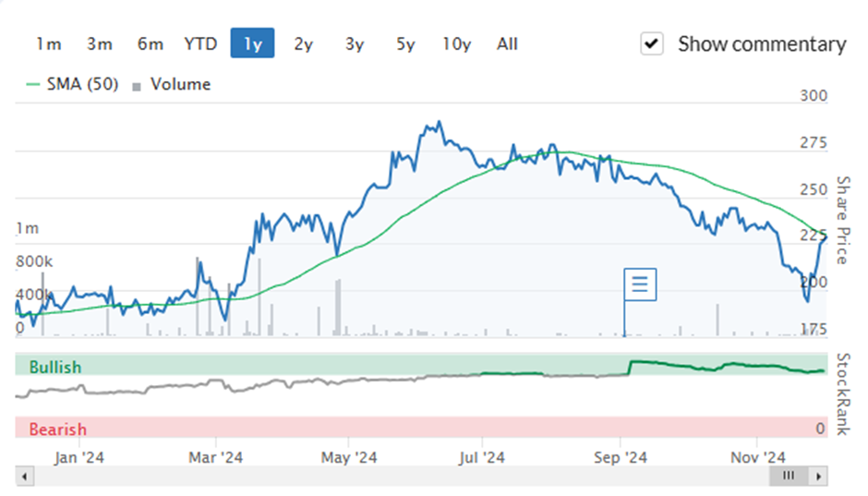Click the Share Price axis title
This screenshot has height=496, width=868.
pyautogui.click(x=842, y=221)
